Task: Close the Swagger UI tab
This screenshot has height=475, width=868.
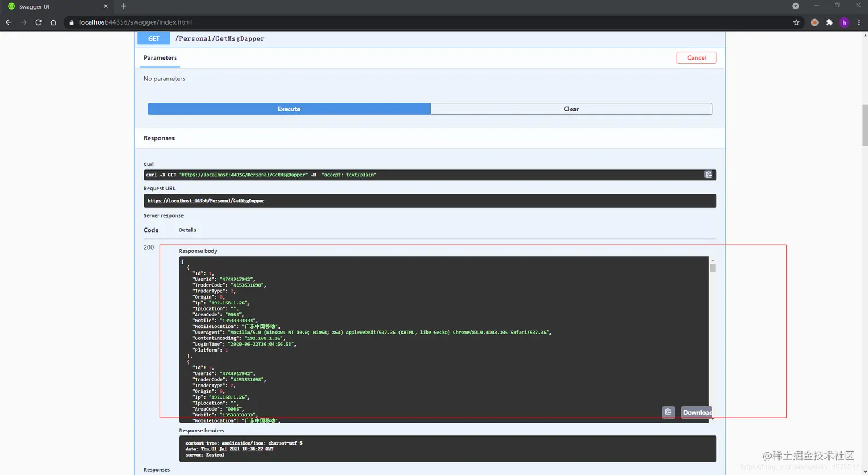Action: pos(106,6)
